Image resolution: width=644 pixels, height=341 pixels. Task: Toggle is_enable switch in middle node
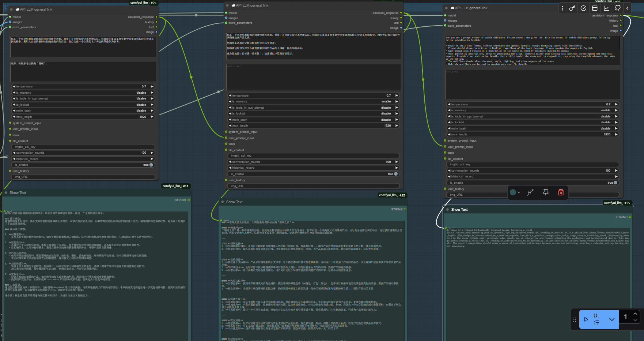click(395, 174)
